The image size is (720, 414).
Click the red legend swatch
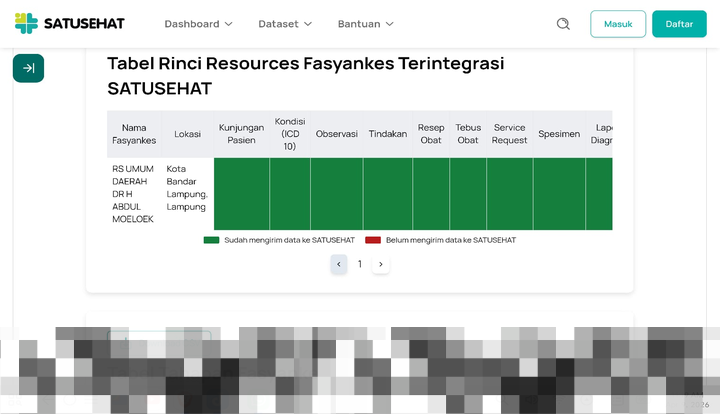(x=373, y=240)
